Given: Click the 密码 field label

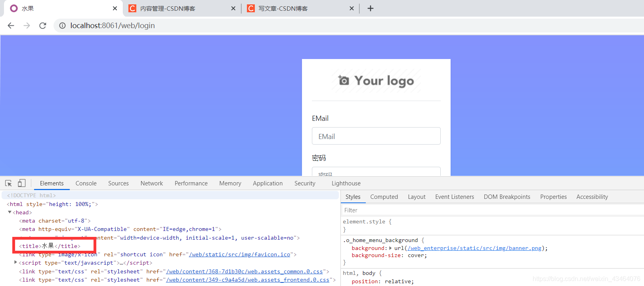Looking at the screenshot, I should point(319,158).
